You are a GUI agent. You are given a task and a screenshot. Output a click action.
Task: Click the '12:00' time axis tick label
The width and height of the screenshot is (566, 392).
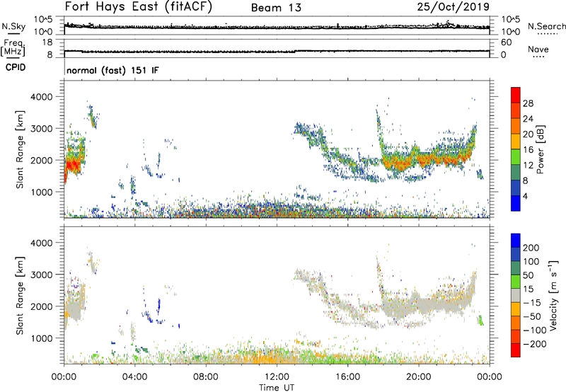pos(277,377)
